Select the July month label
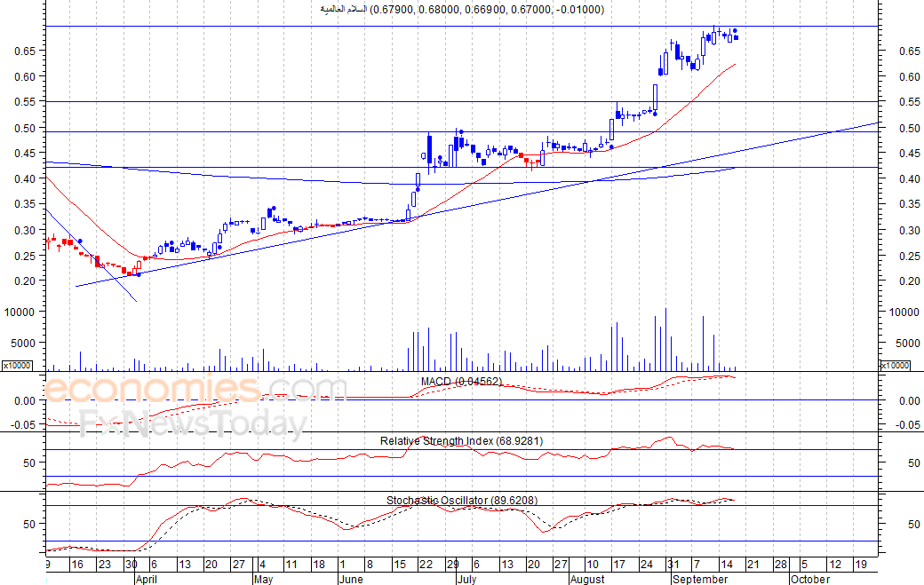 (x=466, y=579)
